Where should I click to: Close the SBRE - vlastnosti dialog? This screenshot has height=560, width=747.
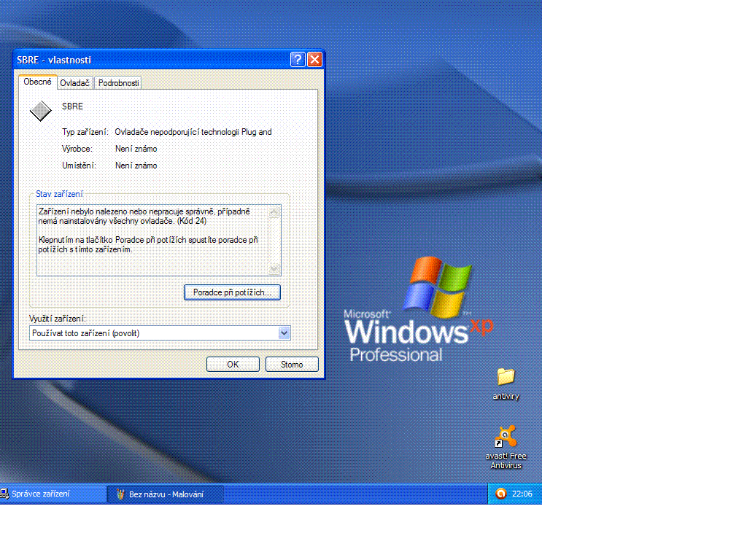(x=315, y=60)
